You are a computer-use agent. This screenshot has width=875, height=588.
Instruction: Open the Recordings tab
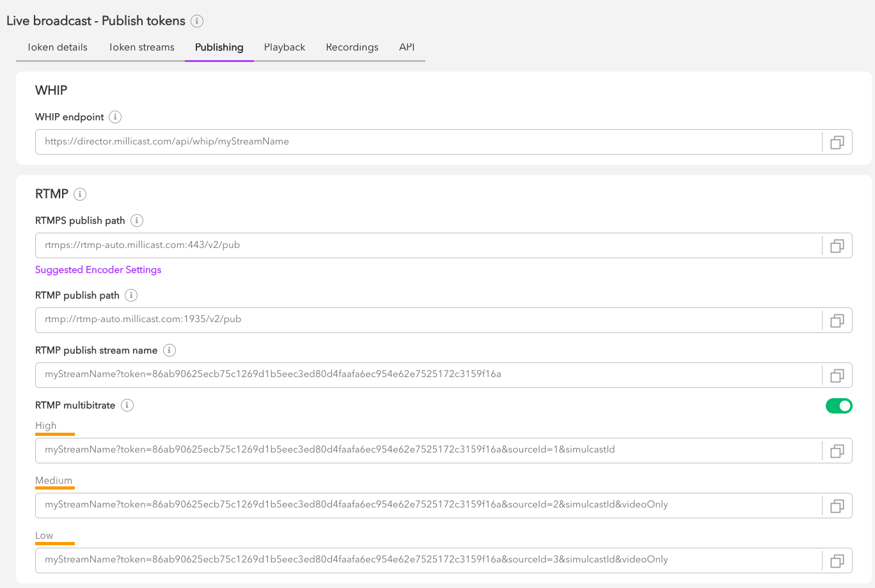352,47
